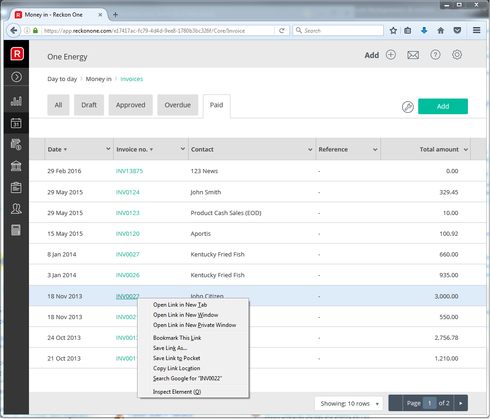Screen dimensions: 490x419
Task: Open the settings gear icon in header
Action: (457, 55)
